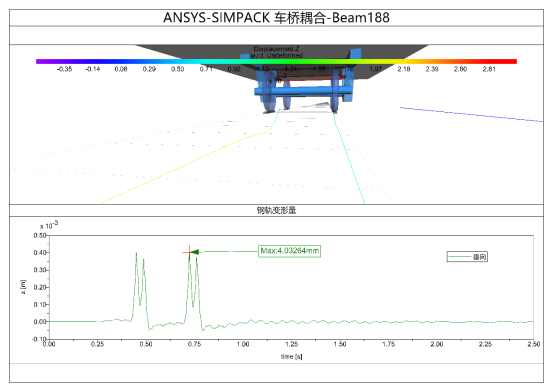Click the plot title 钢轨变形量

(x=276, y=210)
